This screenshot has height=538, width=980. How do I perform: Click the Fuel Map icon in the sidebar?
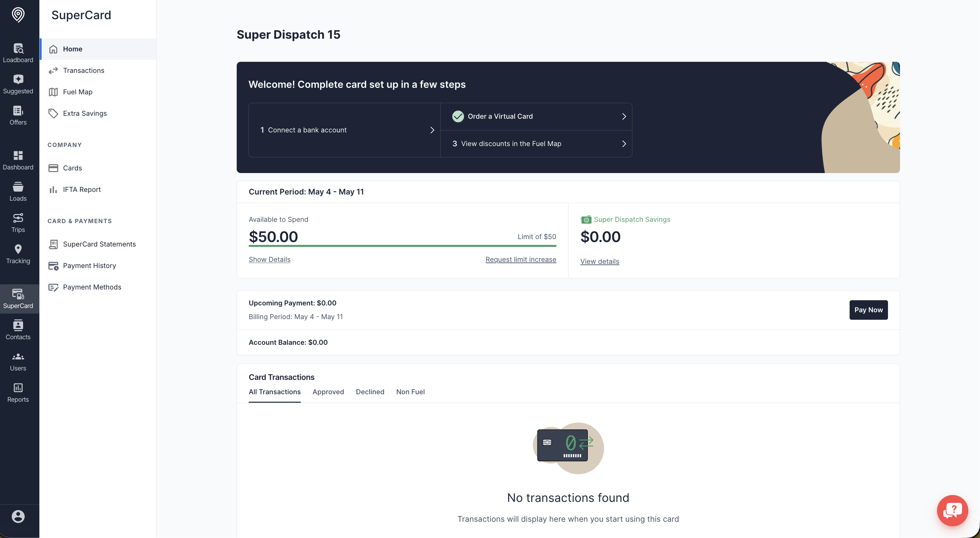click(x=53, y=92)
